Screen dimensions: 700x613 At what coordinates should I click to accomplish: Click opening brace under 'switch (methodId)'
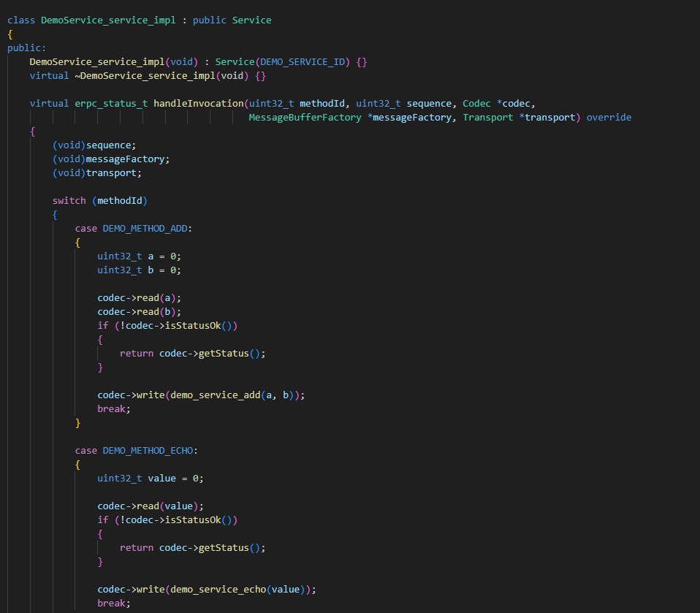55,215
